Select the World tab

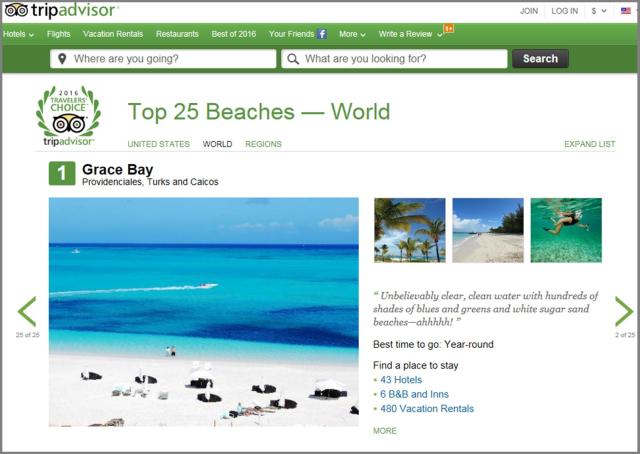pyautogui.click(x=218, y=144)
